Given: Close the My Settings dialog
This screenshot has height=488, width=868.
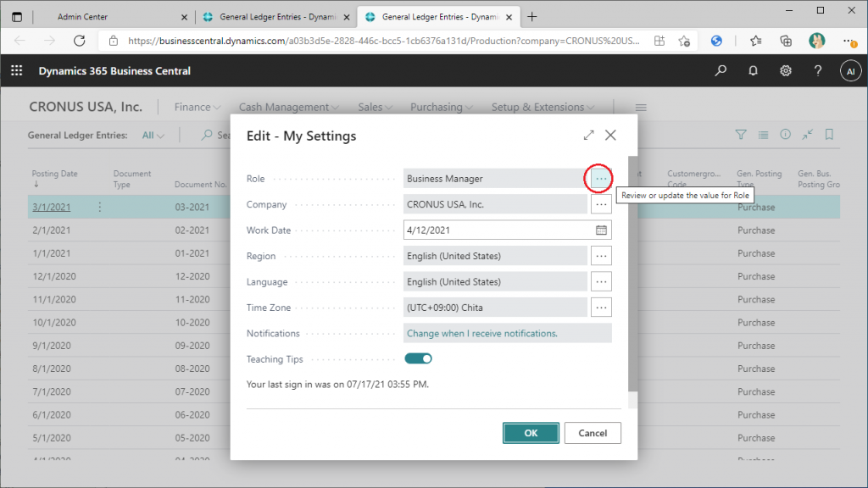Looking at the screenshot, I should tap(610, 135).
